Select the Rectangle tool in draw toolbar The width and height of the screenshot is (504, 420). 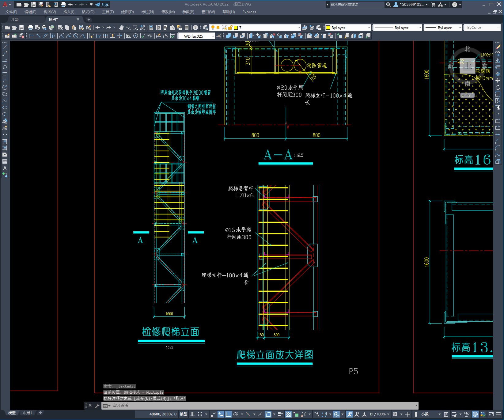(x=5, y=74)
